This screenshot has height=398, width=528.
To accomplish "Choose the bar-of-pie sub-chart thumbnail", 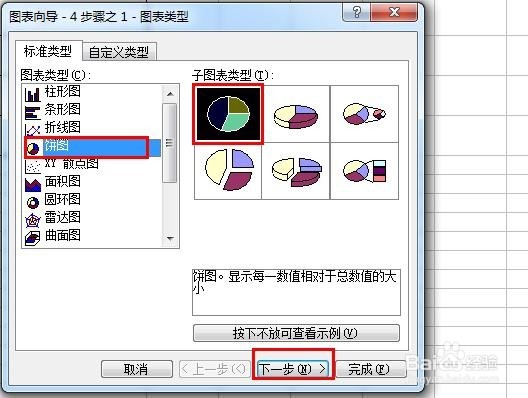I will tap(364, 171).
